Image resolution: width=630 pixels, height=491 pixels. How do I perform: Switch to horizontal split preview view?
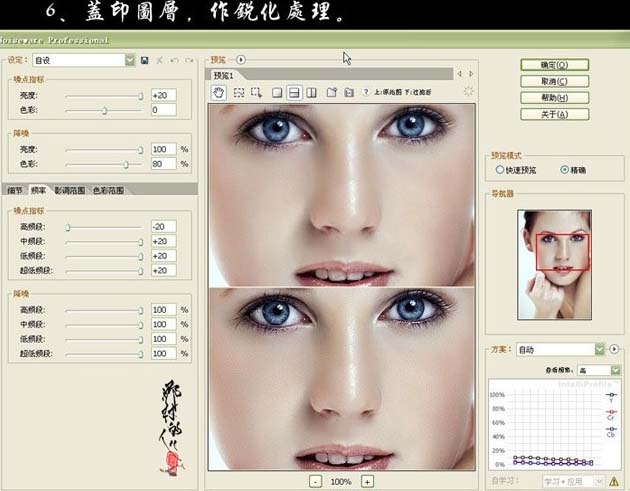click(x=294, y=93)
